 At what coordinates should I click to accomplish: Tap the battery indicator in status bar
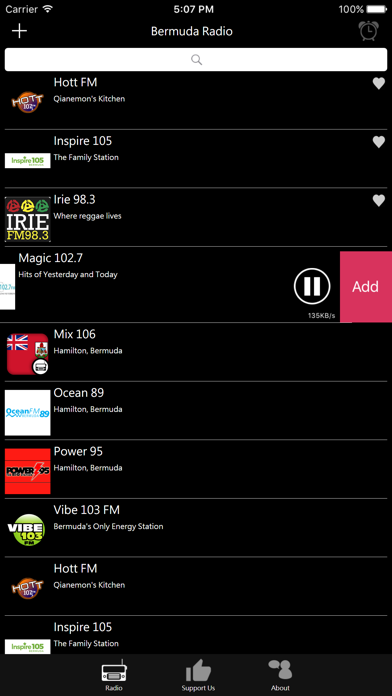click(x=377, y=9)
